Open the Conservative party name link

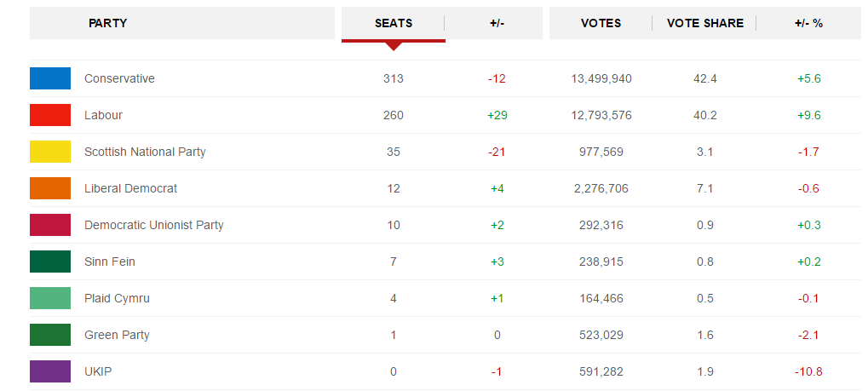[x=119, y=78]
